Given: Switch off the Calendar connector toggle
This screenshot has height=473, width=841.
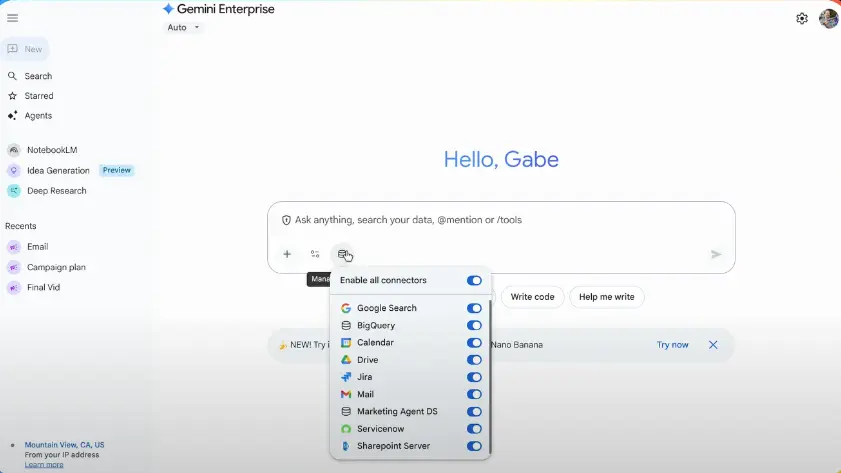Looking at the screenshot, I should (474, 343).
